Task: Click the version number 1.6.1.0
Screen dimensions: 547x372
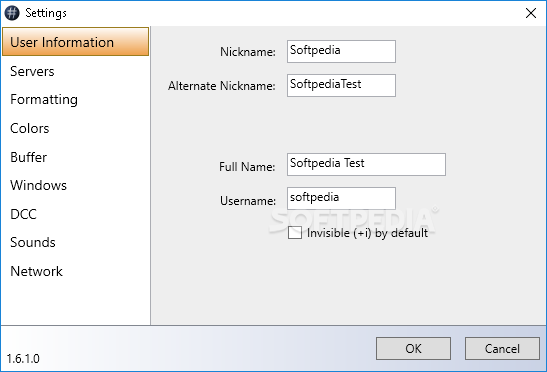Action: coord(23,359)
